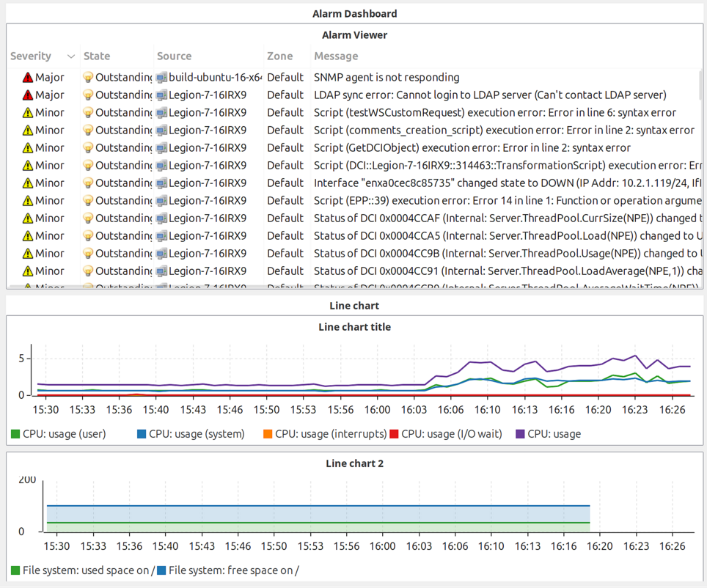Select the Alarm Viewer header
This screenshot has width=707, height=588.
pyautogui.click(x=353, y=34)
